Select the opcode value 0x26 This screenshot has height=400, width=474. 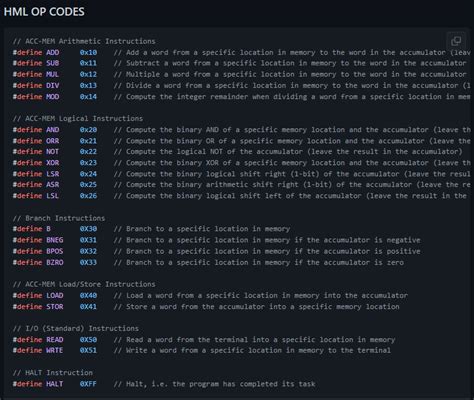tap(88, 196)
